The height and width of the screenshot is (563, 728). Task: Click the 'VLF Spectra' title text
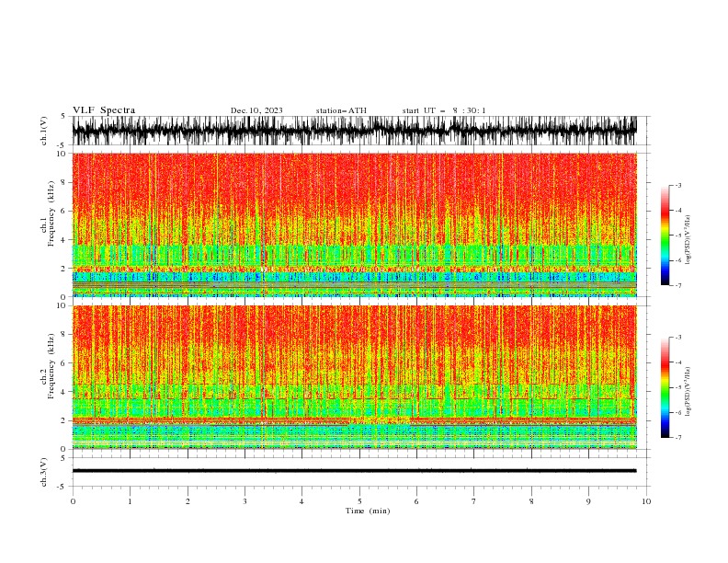(x=104, y=110)
